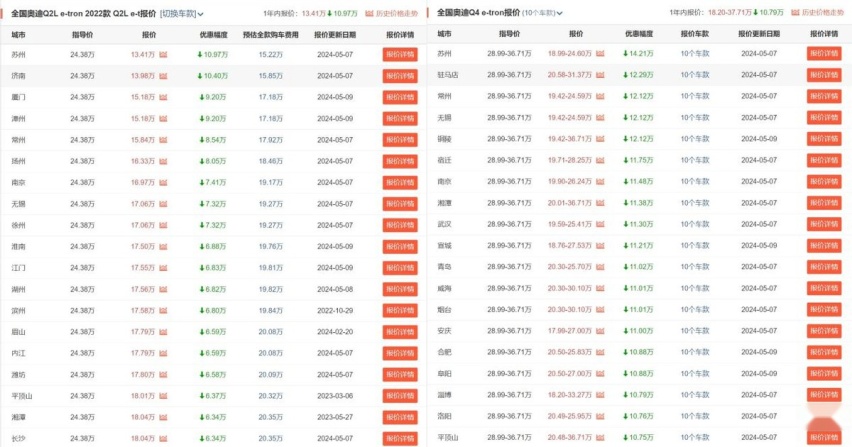
Task: Open chart icon beside 16.33万 扬州 price
Action: point(163,161)
